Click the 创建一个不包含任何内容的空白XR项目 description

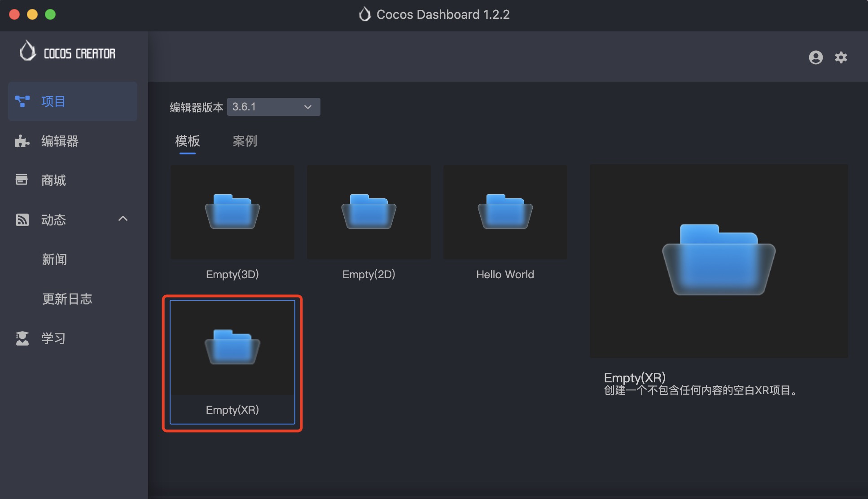click(701, 390)
